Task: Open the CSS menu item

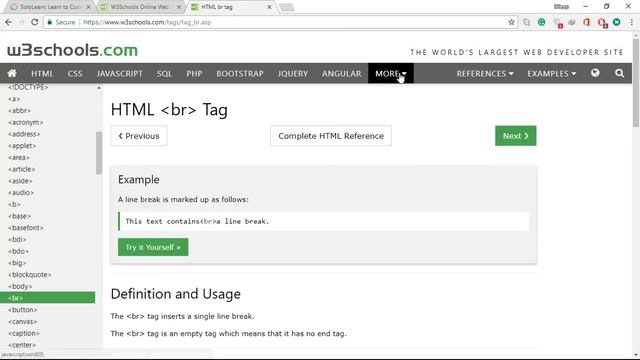Action: pyautogui.click(x=75, y=73)
